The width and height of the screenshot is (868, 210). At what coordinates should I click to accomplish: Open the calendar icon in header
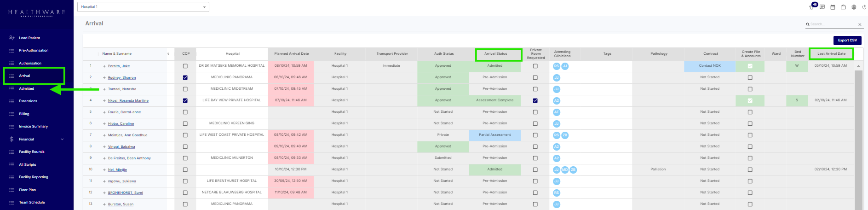(833, 7)
